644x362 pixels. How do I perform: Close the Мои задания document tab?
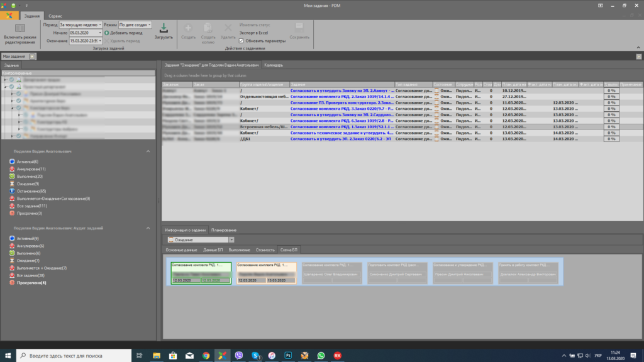[x=32, y=56]
